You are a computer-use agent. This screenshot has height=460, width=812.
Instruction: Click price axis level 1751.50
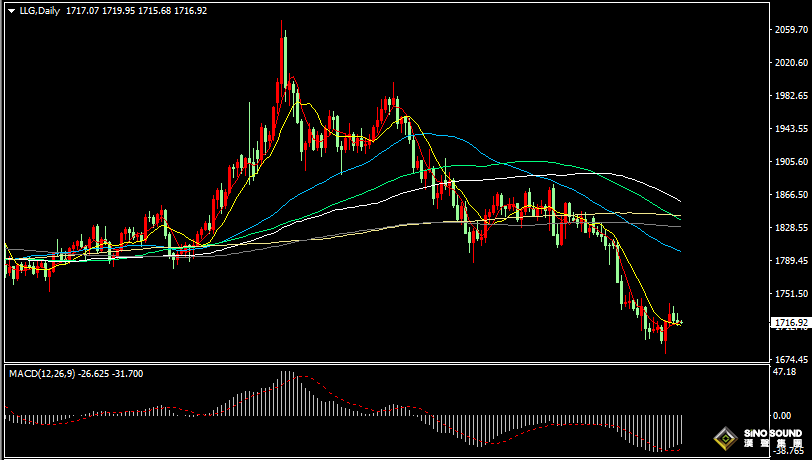click(x=791, y=294)
